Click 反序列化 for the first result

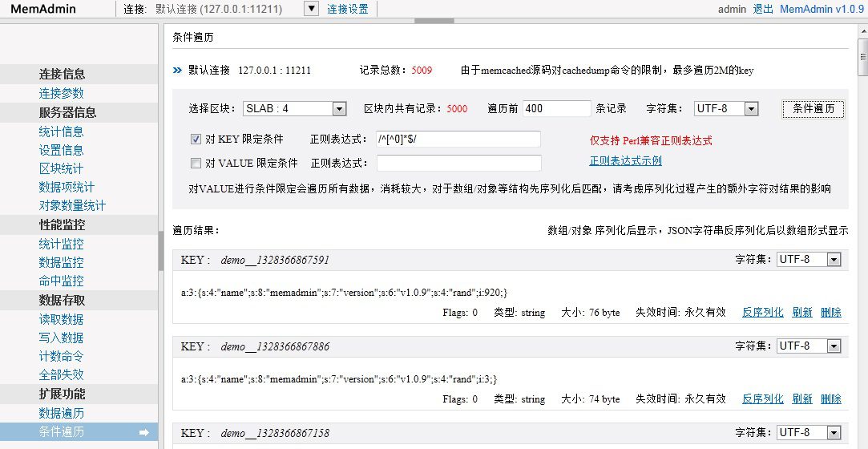tap(762, 313)
